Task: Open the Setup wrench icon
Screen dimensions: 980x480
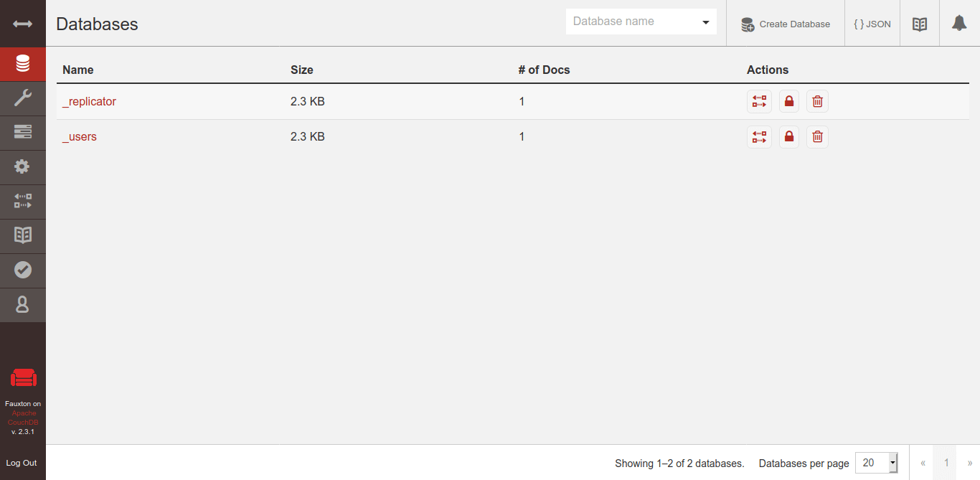Action: [x=23, y=98]
